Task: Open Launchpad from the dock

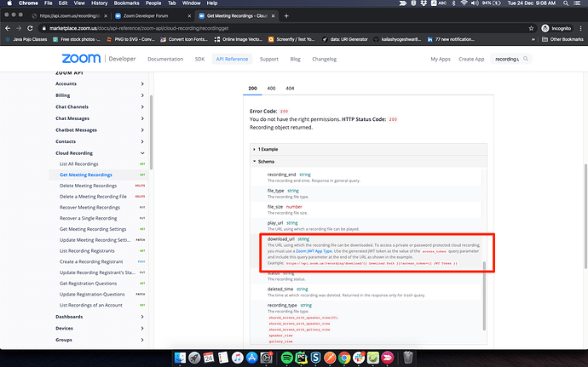Action: click(194, 358)
